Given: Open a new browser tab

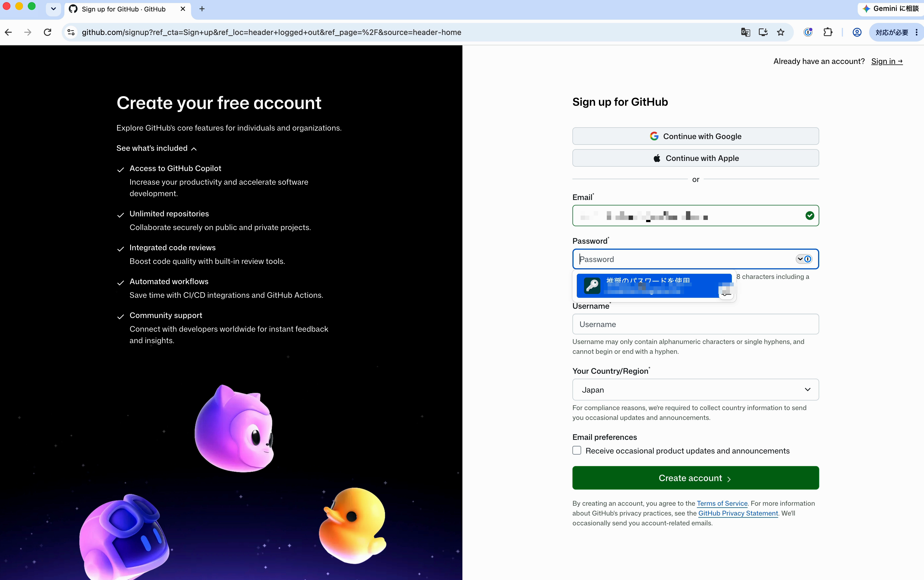Looking at the screenshot, I should (202, 9).
